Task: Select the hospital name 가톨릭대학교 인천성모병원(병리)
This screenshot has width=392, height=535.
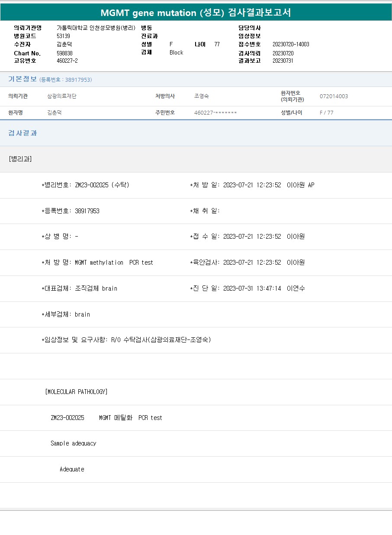Action: click(x=96, y=28)
